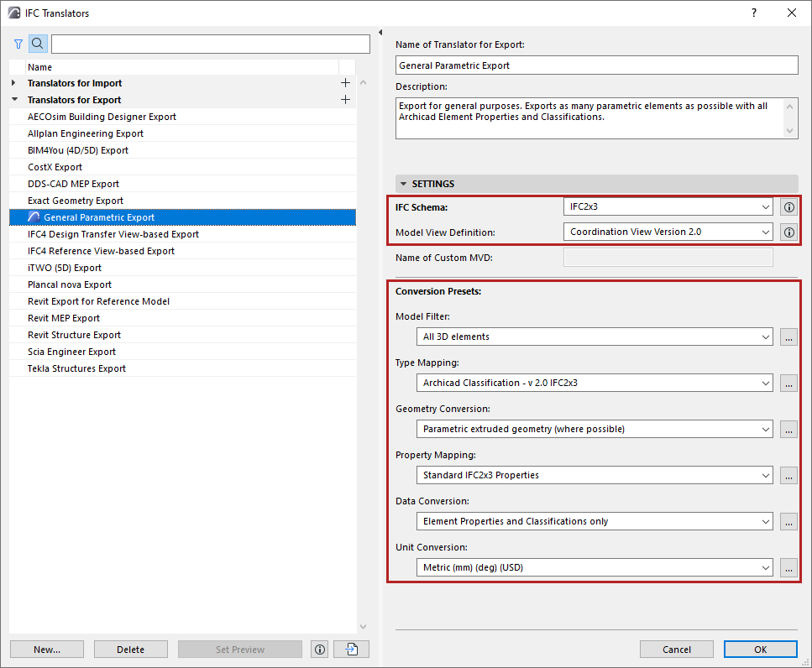Click the translator list scroll down arrow
This screenshot has width=812, height=668.
pos(363,627)
